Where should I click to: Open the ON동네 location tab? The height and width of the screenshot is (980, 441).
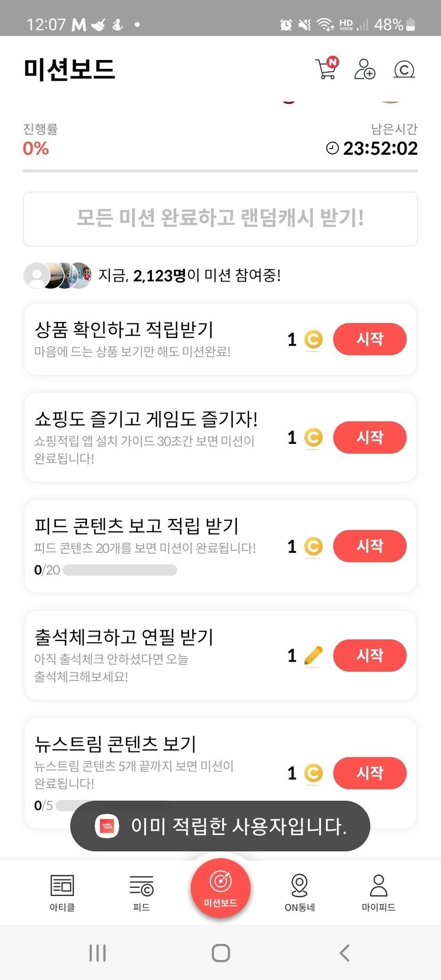(300, 892)
